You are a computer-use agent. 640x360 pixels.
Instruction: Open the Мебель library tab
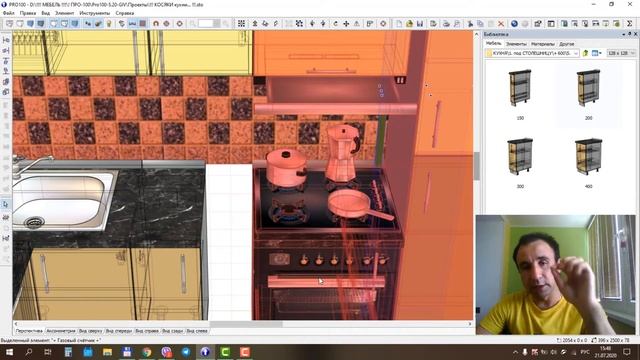(x=493, y=44)
